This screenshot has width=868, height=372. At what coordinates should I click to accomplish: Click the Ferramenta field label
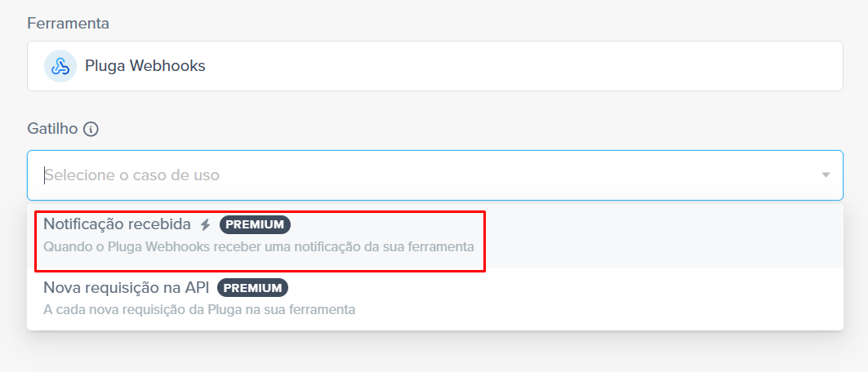click(x=68, y=24)
